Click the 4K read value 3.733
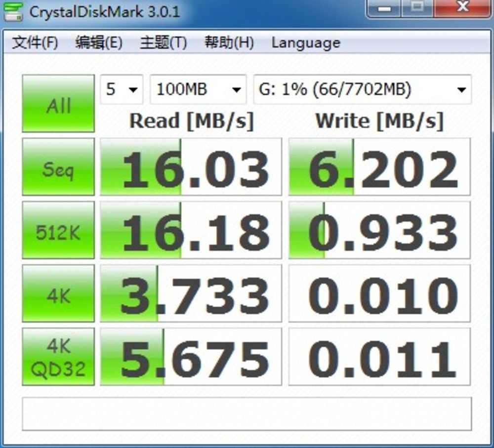Screen dimensions: 494x448 [191, 293]
